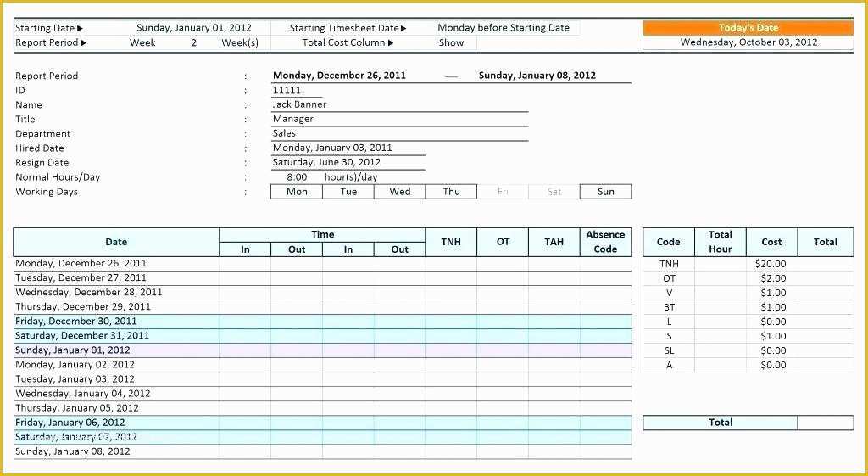Select the A code cell
868x476 pixels.
click(669, 365)
